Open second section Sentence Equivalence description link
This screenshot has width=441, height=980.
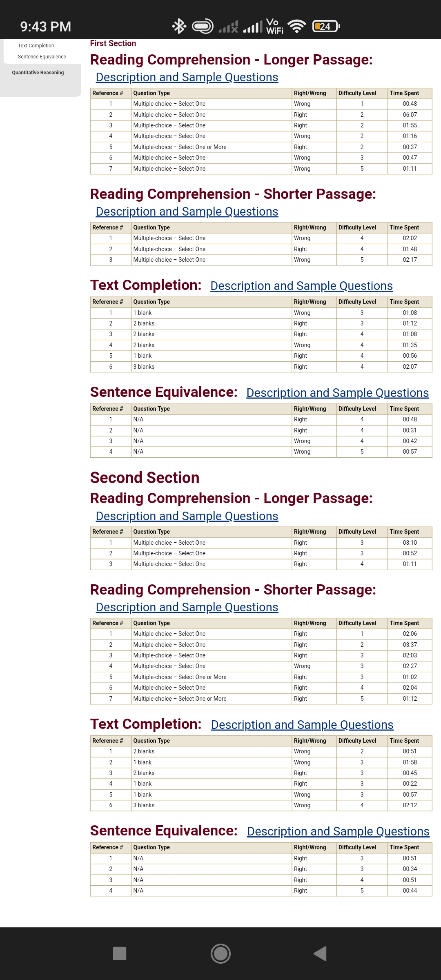click(338, 831)
